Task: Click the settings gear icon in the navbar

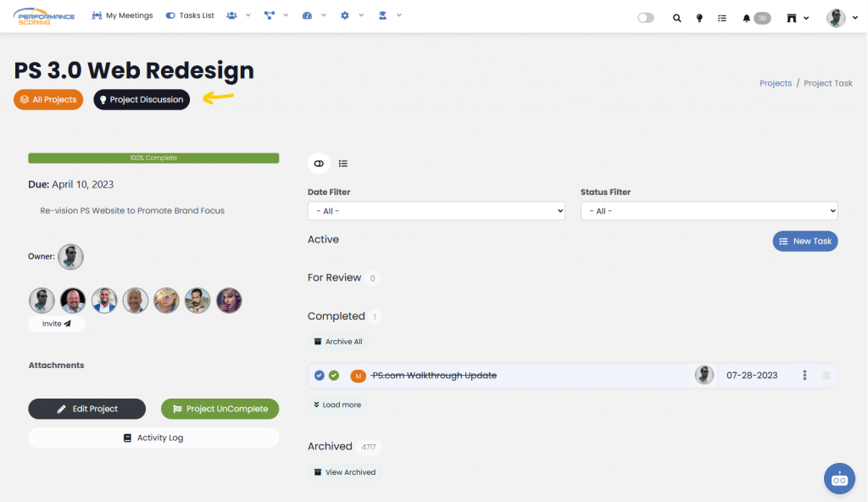Action: (344, 15)
